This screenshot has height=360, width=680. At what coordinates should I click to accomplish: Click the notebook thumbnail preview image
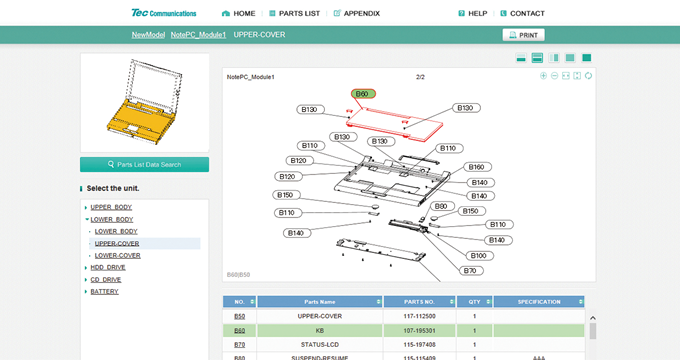[x=144, y=102]
